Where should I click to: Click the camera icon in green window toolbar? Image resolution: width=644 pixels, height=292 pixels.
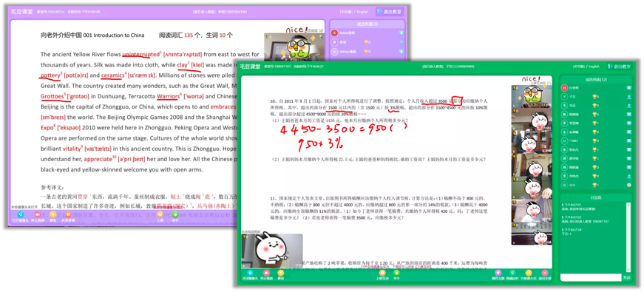250,273
